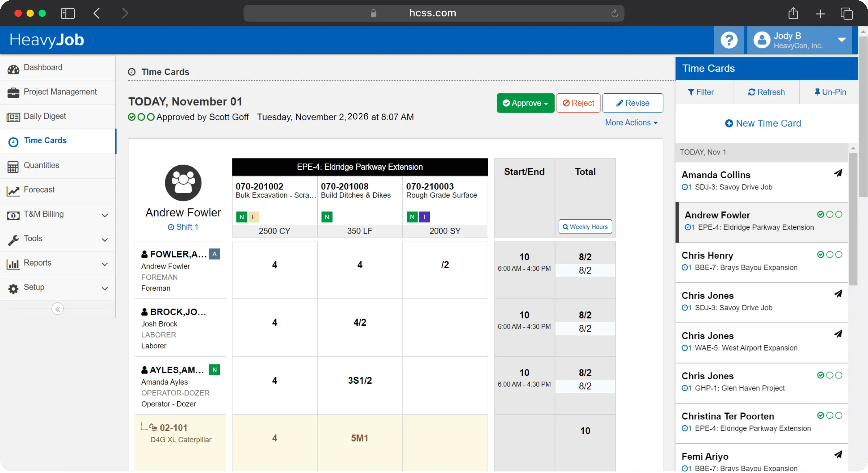Viewport: 868px width, 473px height.
Task: Click Amanda Collins paper plane send icon
Action: tap(838, 173)
